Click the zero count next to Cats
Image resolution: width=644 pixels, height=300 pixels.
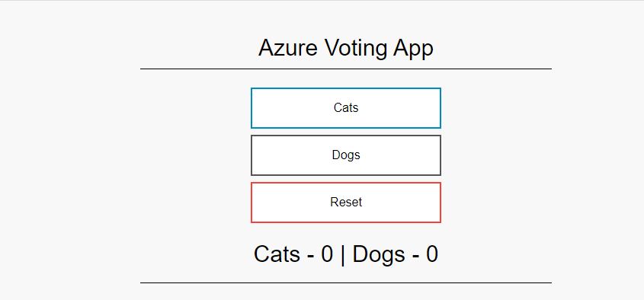coord(327,254)
